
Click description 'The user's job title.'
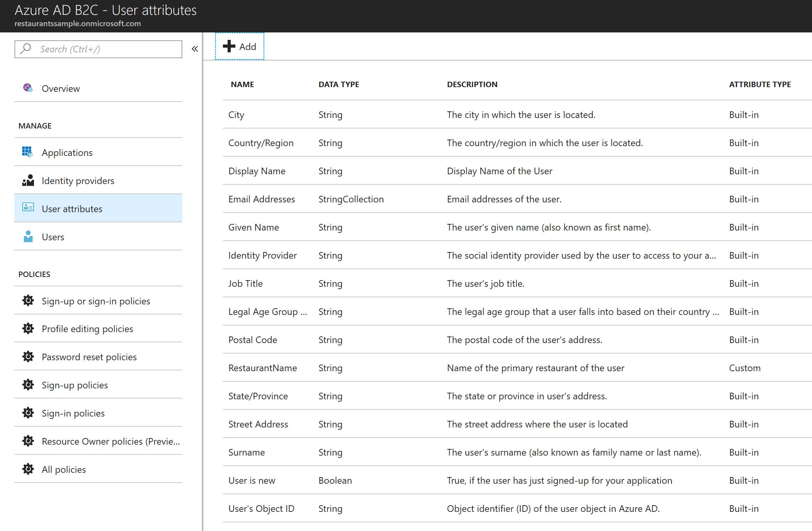coord(486,283)
